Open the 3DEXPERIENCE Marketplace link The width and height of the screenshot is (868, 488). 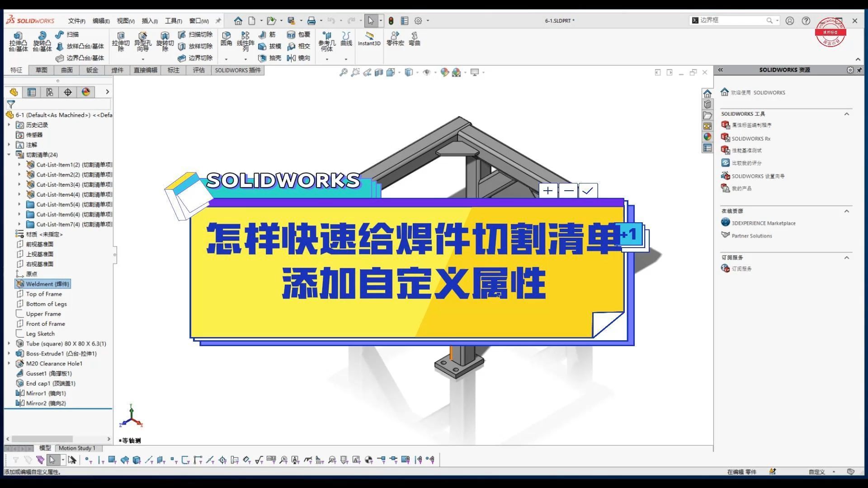pos(764,223)
